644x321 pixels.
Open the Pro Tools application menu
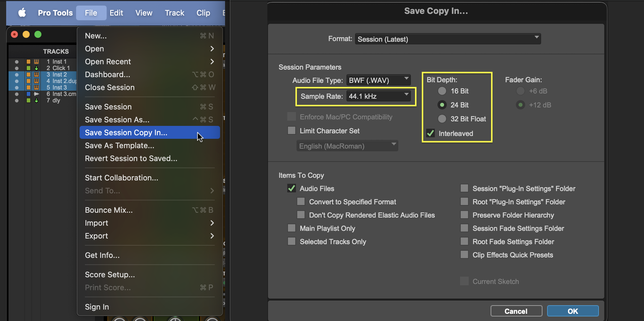click(x=55, y=13)
